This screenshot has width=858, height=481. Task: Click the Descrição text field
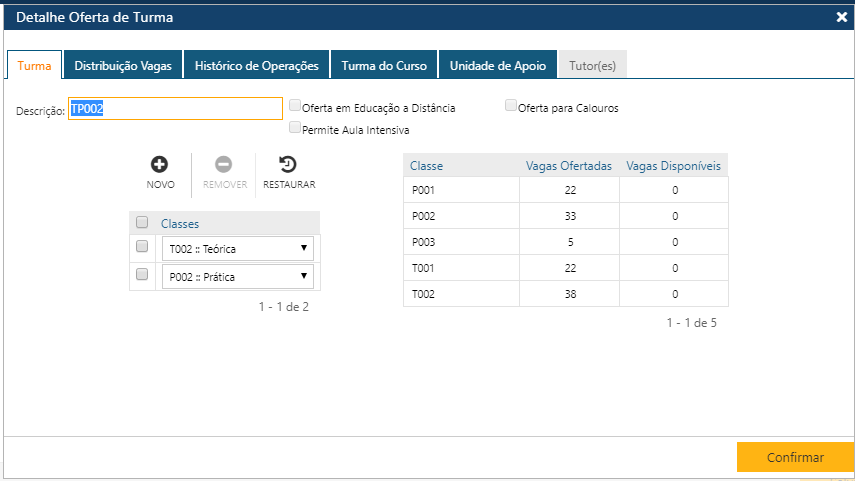[175, 109]
